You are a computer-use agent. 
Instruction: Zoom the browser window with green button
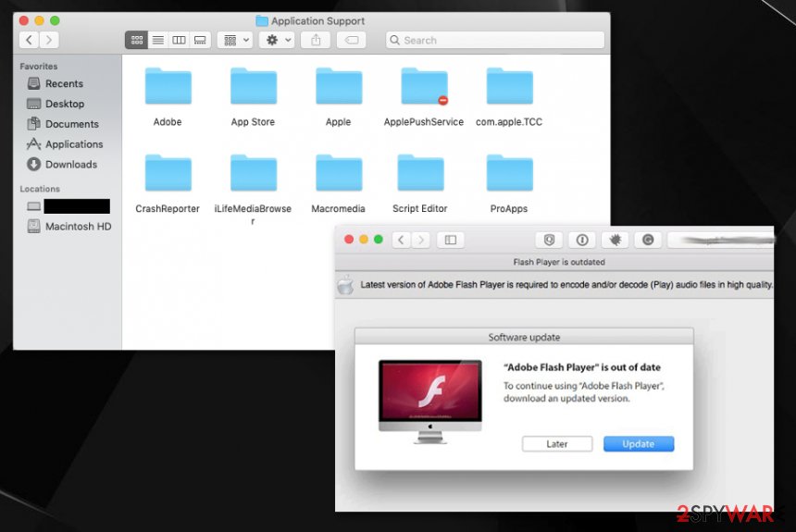(379, 240)
